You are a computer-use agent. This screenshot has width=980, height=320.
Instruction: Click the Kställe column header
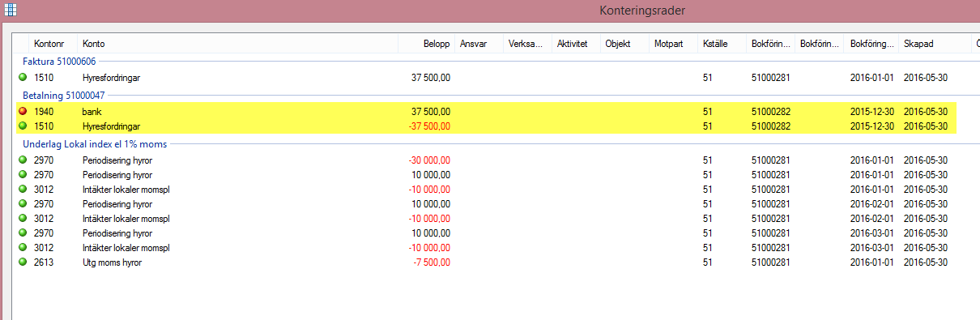point(722,44)
